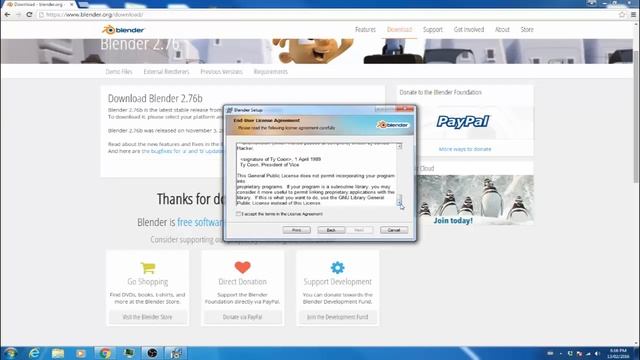
Task: Switch to the Requirements tab
Action: [271, 71]
